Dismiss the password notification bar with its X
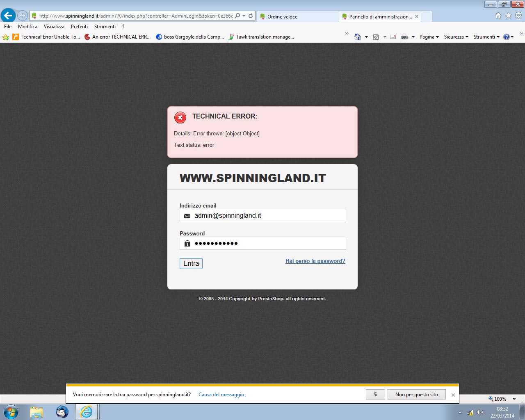Viewport: 525px width, 420px height. click(453, 395)
